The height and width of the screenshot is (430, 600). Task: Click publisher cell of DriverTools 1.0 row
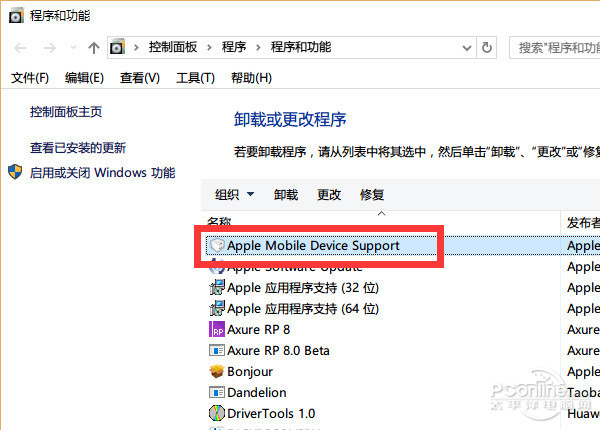583,414
